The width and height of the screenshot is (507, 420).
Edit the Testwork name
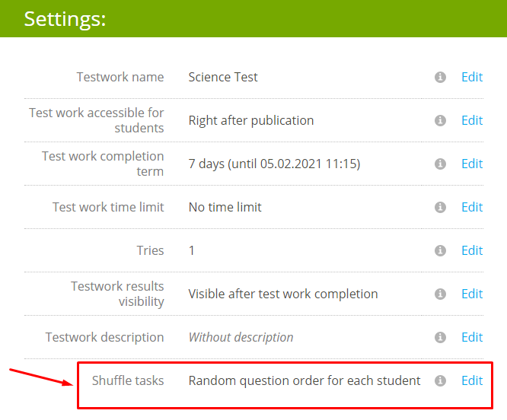tap(472, 77)
